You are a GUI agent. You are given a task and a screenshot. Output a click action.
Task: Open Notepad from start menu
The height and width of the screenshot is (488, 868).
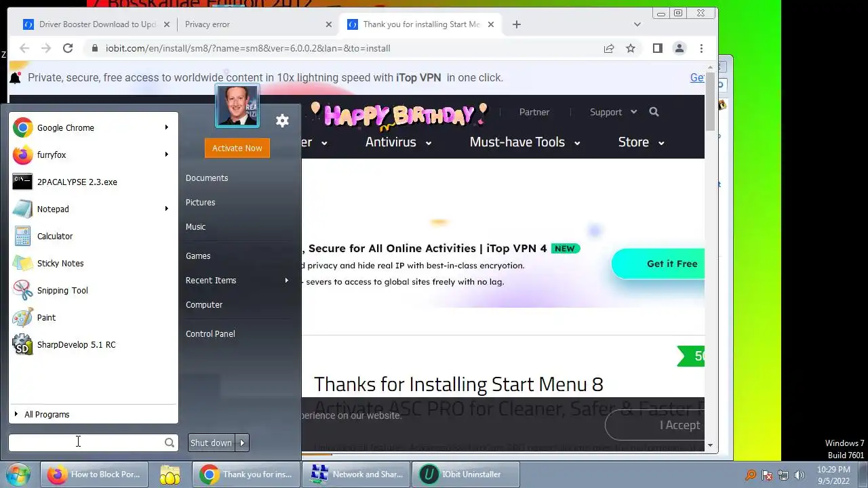(x=93, y=209)
